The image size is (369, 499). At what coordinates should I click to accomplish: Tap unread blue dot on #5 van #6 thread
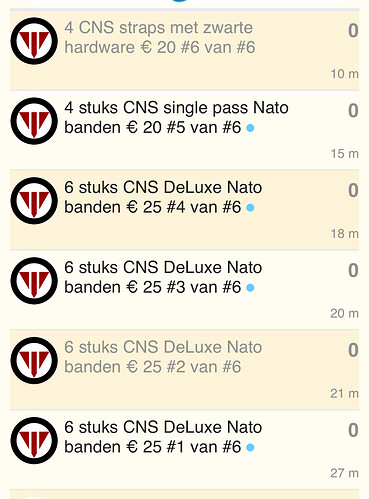click(250, 128)
